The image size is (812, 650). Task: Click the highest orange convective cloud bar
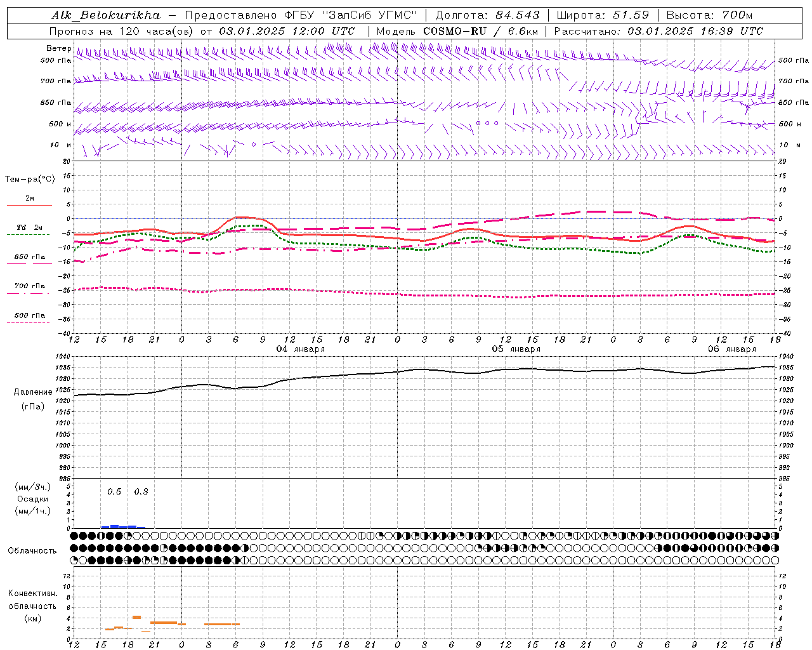coord(136,617)
